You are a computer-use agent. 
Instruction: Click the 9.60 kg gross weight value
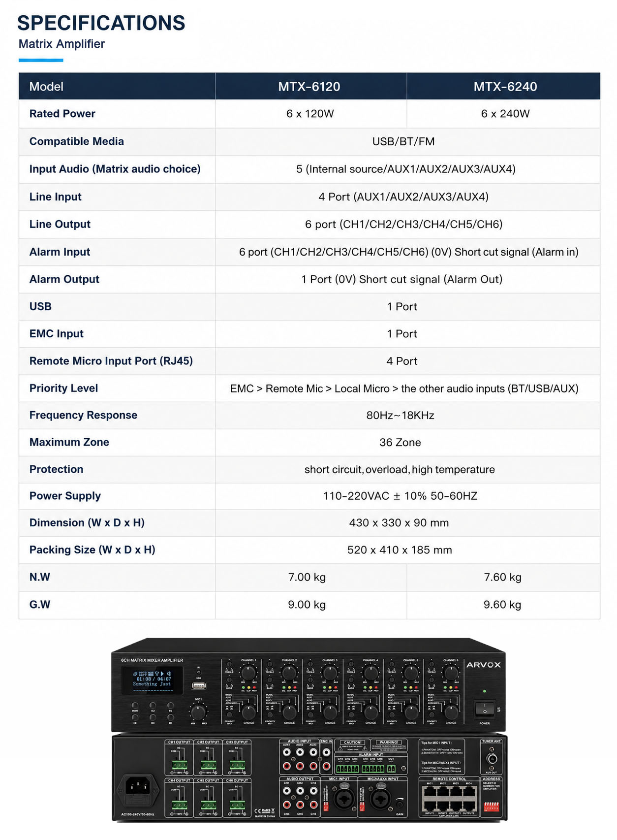[502, 605]
